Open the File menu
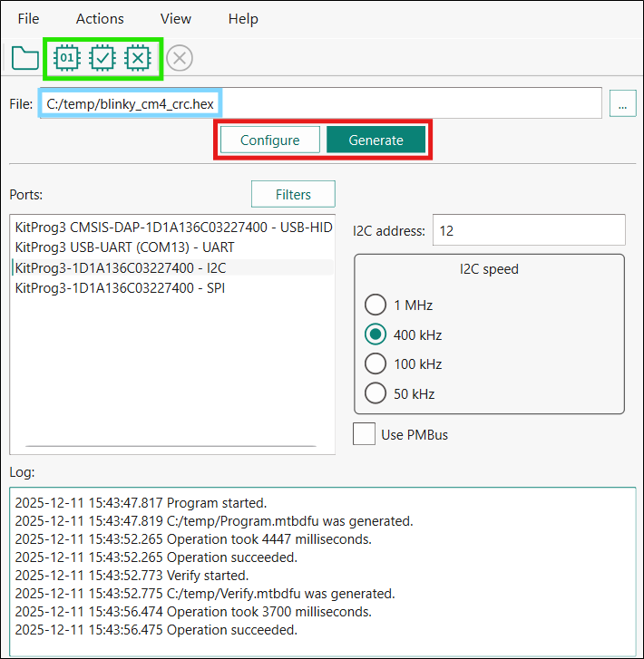Screen dimensions: 644x659 tap(29, 18)
